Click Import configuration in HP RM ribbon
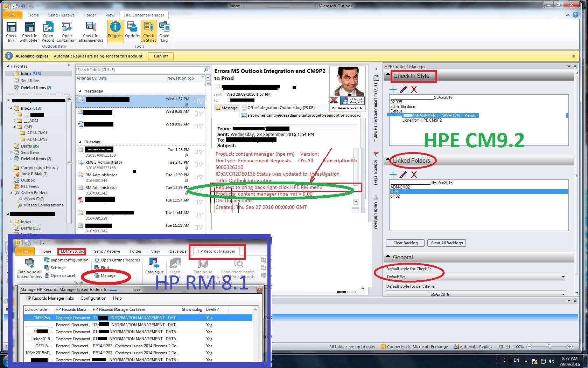 coord(66,260)
